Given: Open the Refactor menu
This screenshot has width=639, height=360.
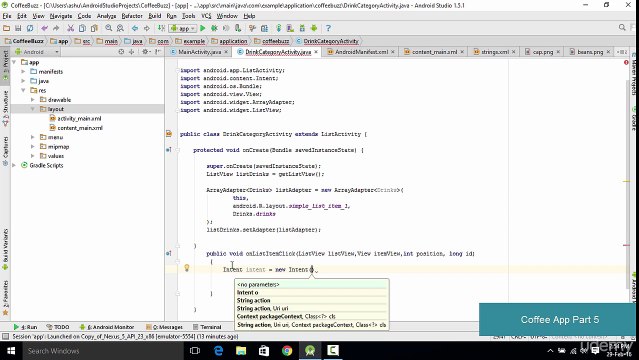Looking at the screenshot, I should click(132, 16).
